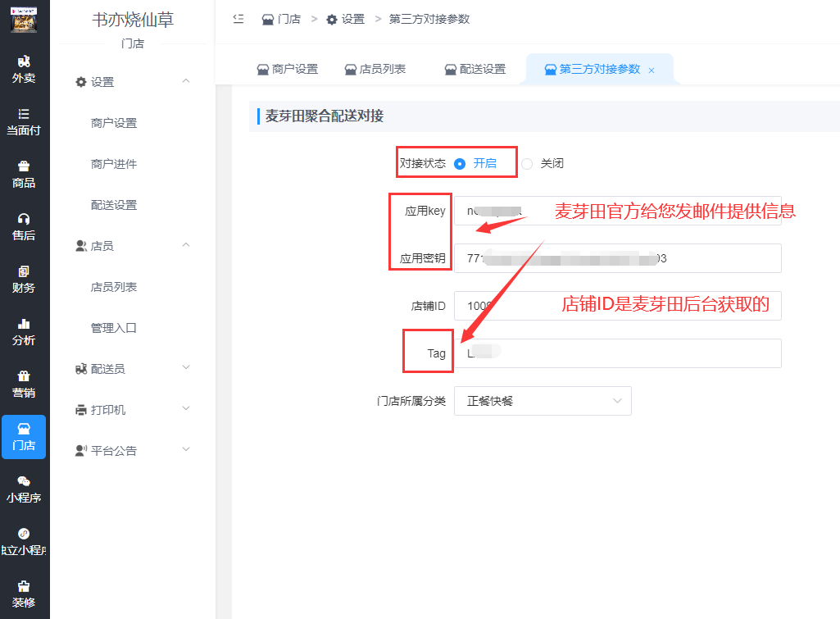Viewport: 840px width, 619px height.
Task: Open the link-shaped mini program icon
Action: (24, 542)
